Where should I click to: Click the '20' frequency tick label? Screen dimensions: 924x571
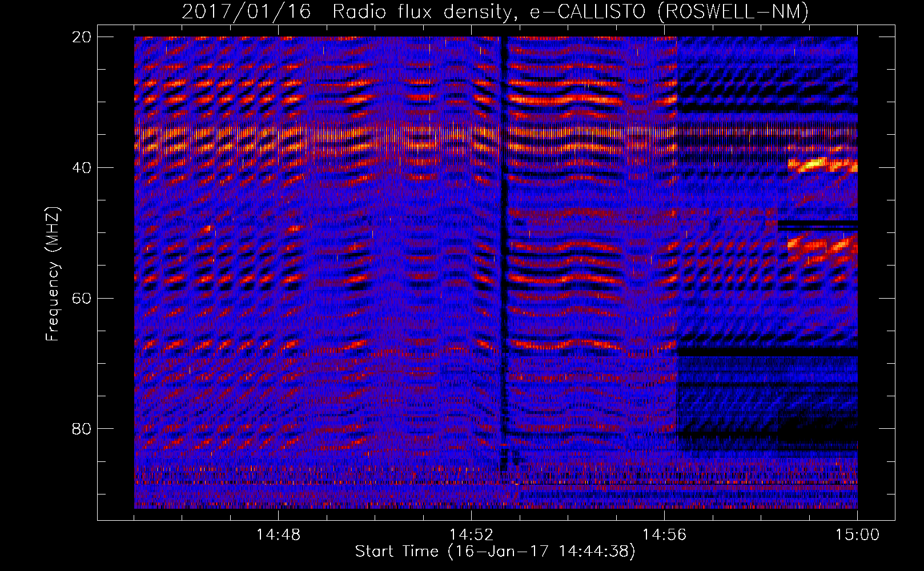pyautogui.click(x=82, y=37)
